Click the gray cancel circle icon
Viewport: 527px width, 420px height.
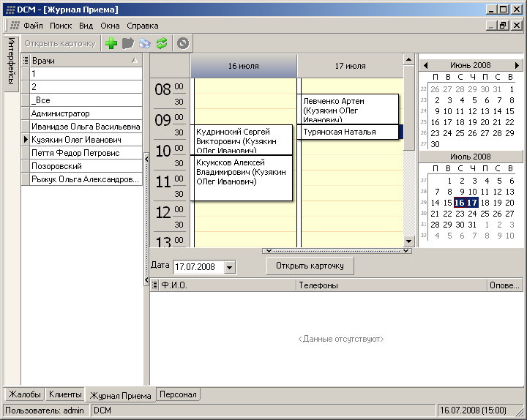[x=183, y=43]
